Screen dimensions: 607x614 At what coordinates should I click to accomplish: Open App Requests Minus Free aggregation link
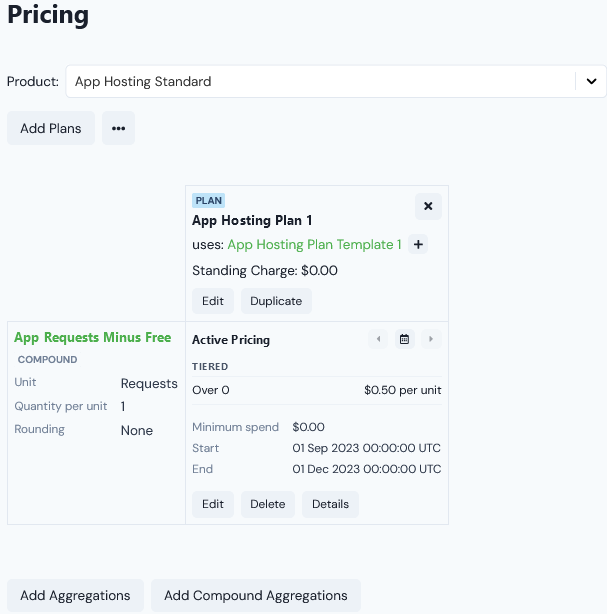(92, 338)
